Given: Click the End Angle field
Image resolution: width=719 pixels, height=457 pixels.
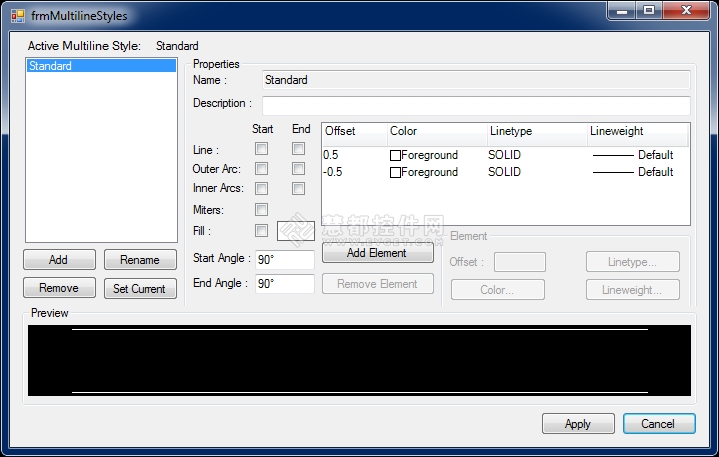Looking at the screenshot, I should tap(285, 284).
